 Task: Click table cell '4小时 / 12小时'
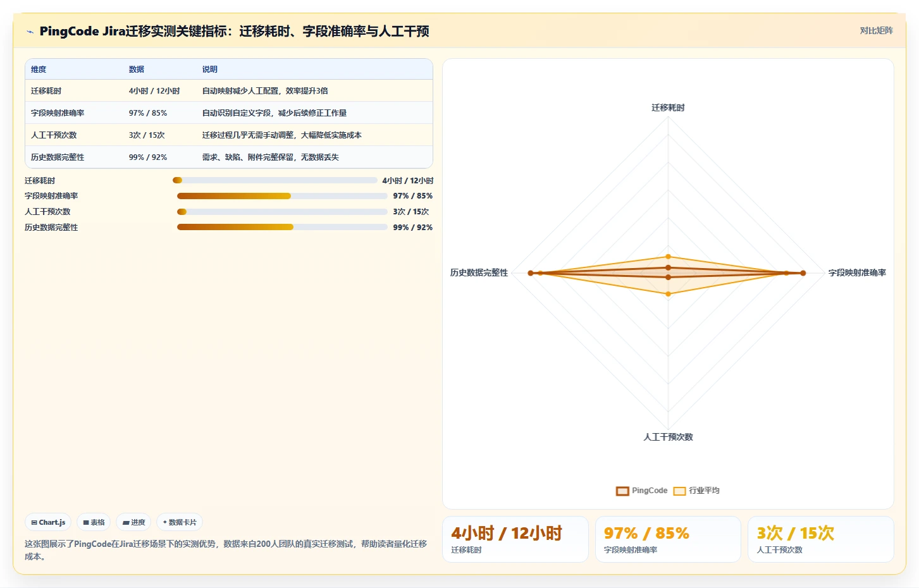pos(154,91)
